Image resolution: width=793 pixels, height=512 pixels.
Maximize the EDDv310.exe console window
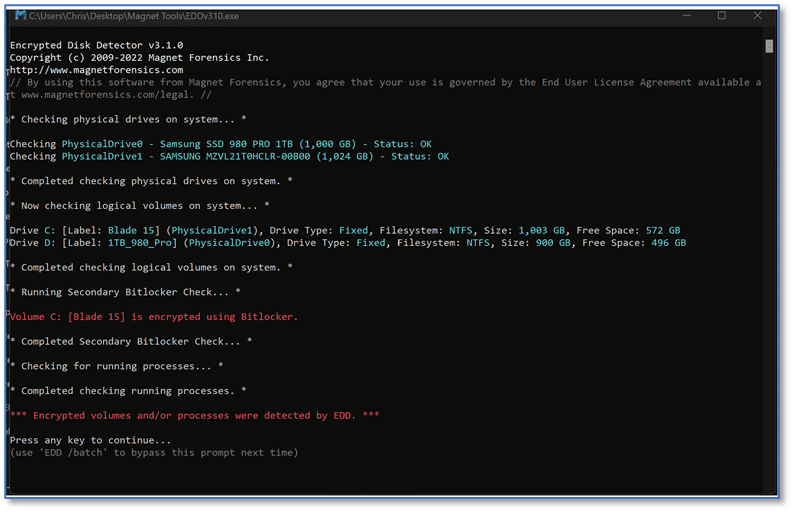pos(722,16)
